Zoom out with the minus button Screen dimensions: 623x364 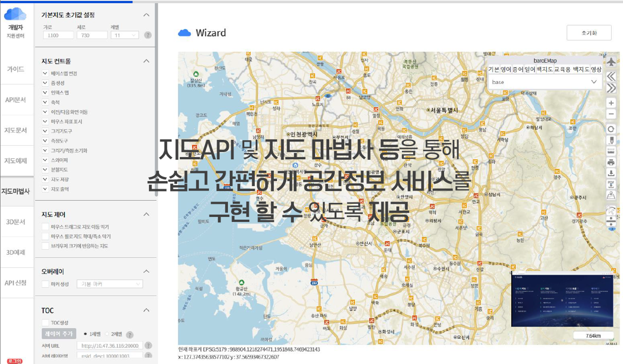[x=611, y=114]
